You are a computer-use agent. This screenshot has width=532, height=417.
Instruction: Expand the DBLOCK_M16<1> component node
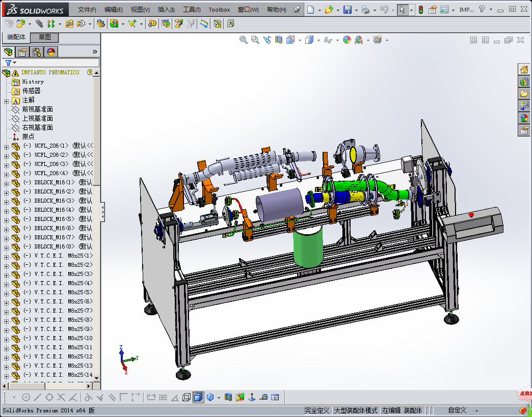tap(6, 184)
